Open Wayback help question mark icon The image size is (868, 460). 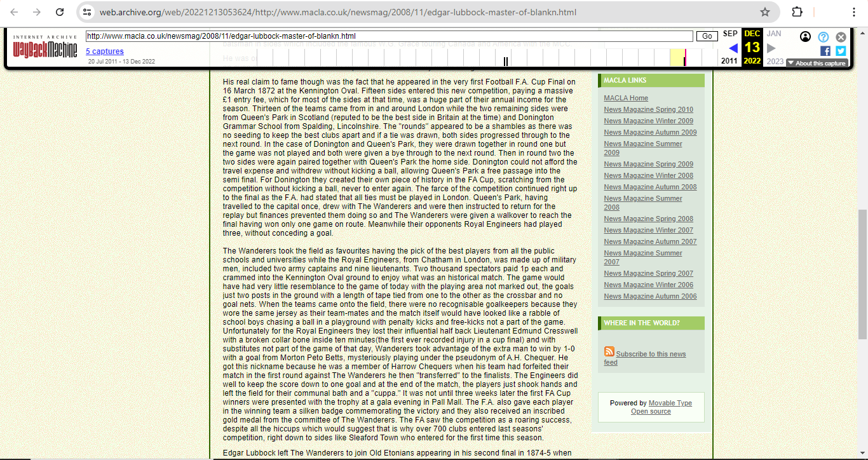pos(824,37)
